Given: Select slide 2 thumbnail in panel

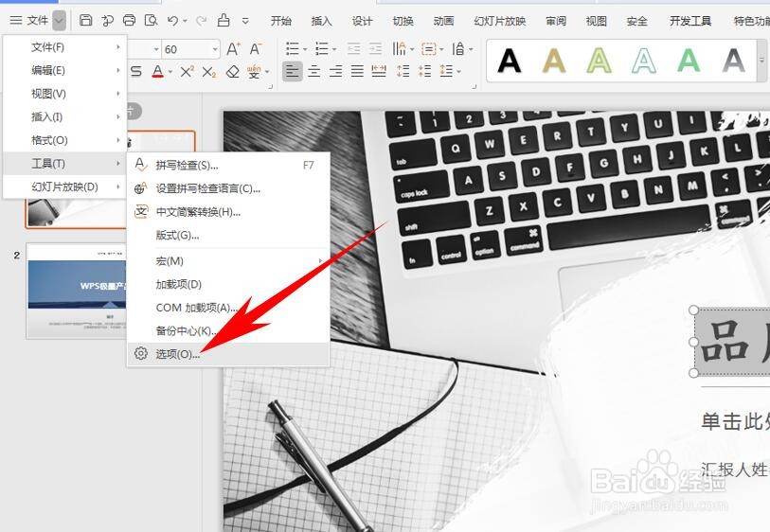Looking at the screenshot, I should (x=77, y=291).
